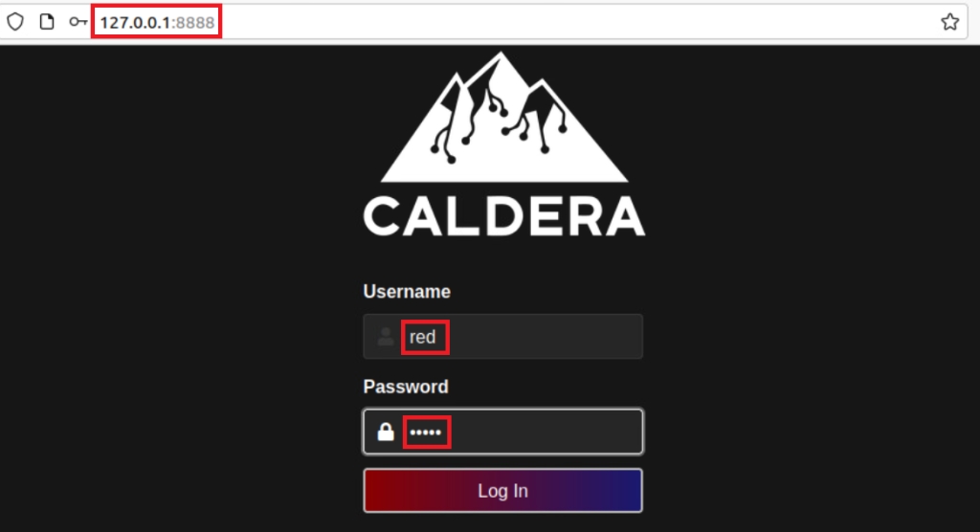Click the padlock icon in Password field
Image resolution: width=980 pixels, height=532 pixels.
coord(386,432)
